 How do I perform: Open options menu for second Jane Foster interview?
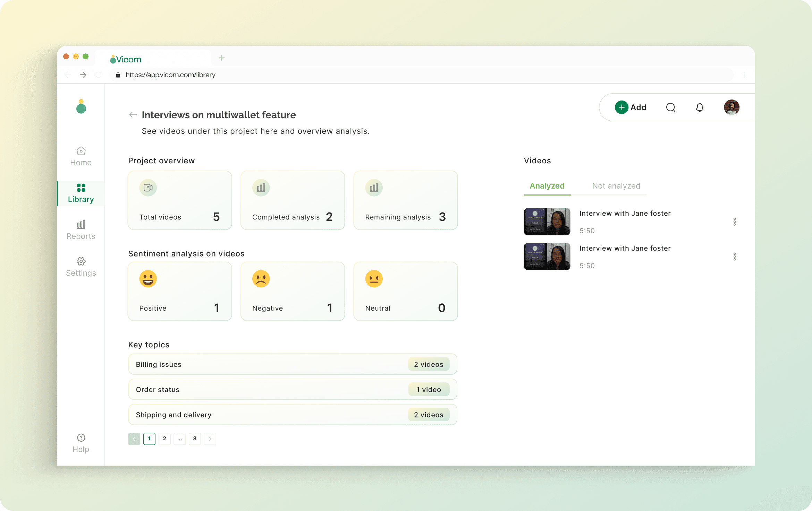click(x=734, y=257)
